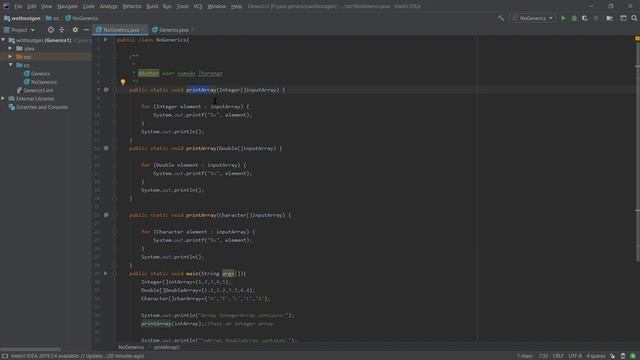640x360 pixels.
Task: Collapse the wothoutgen root project node
Action: coord(3,40)
